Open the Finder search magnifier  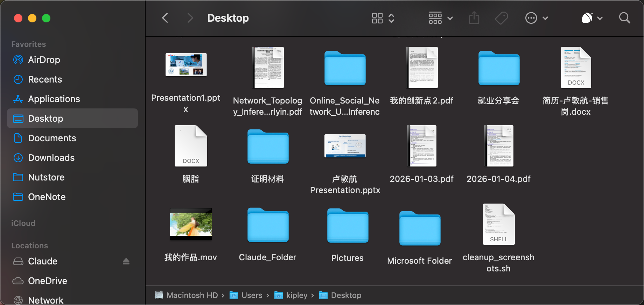tap(624, 18)
